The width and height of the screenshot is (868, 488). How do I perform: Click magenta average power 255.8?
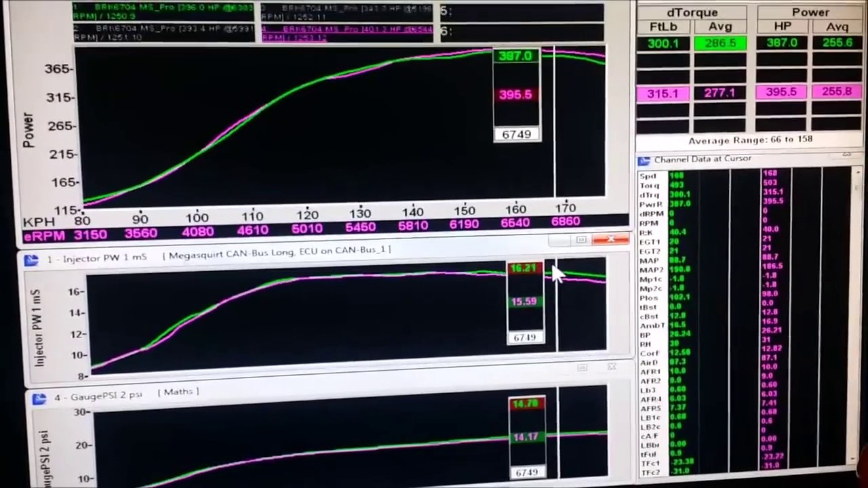pos(837,91)
